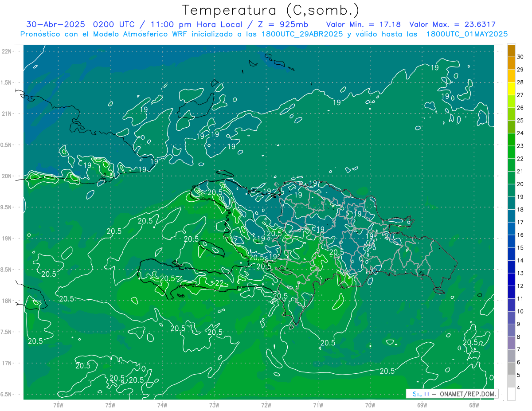This screenshot has height=411, width=532.
Task: Click the '70W' longitude axis label
Action: point(370,405)
